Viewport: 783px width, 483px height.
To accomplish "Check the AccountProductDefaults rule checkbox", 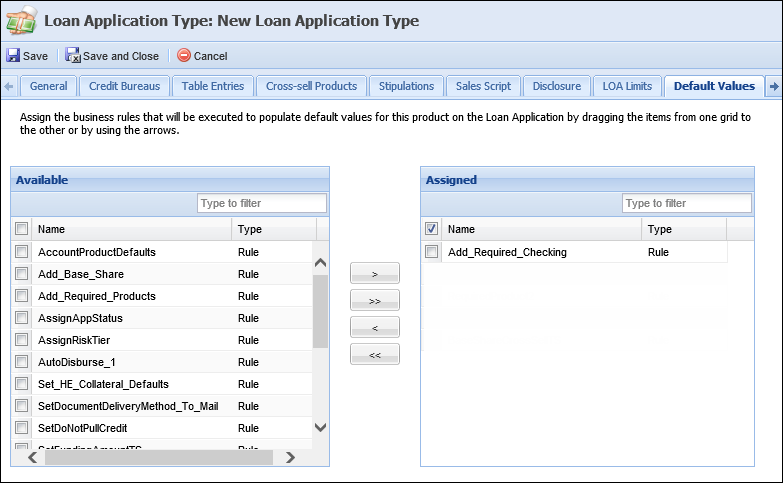I will click(x=21, y=251).
